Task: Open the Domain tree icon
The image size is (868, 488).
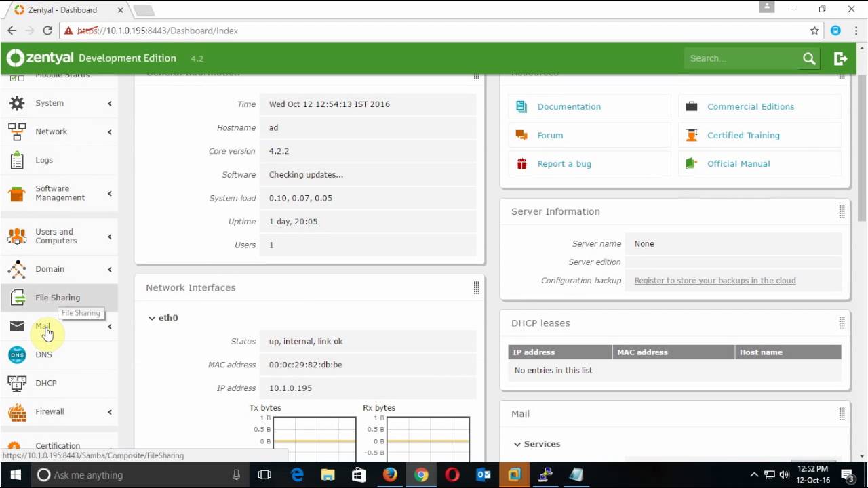Action: pos(17,269)
